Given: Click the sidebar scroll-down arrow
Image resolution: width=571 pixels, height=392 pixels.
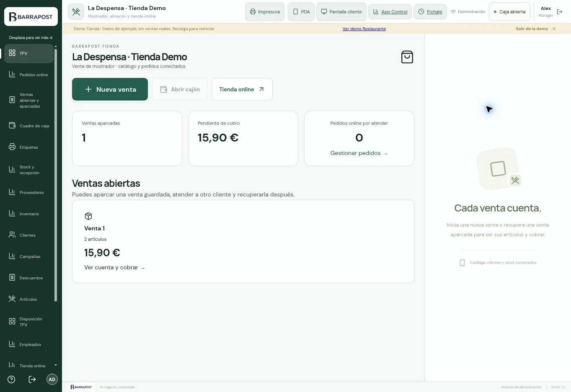Looking at the screenshot, I should click(x=56, y=365).
